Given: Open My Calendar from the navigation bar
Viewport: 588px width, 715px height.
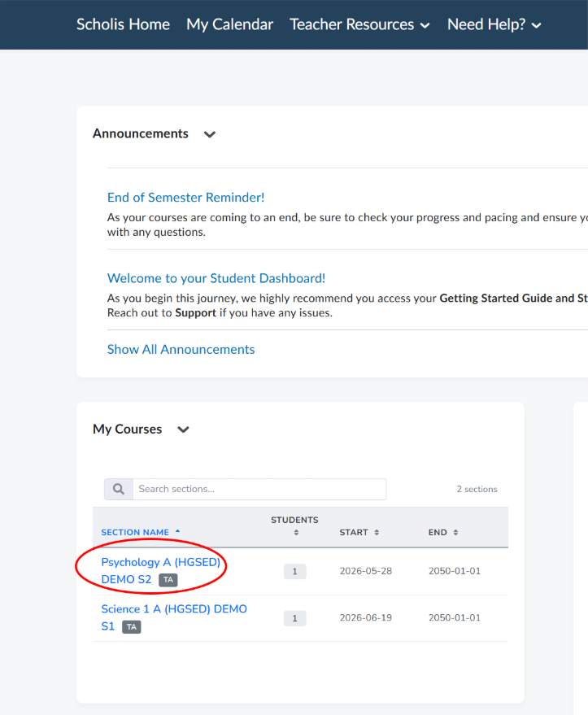Looking at the screenshot, I should (x=229, y=24).
